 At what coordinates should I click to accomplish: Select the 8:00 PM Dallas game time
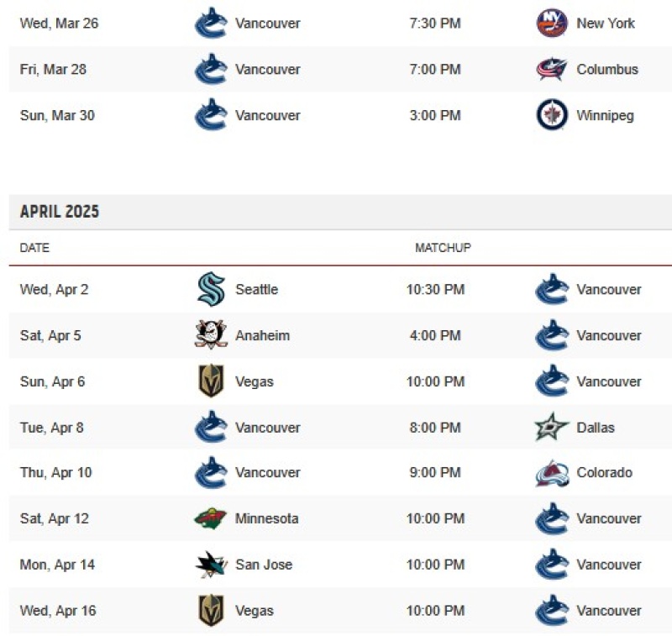point(435,428)
